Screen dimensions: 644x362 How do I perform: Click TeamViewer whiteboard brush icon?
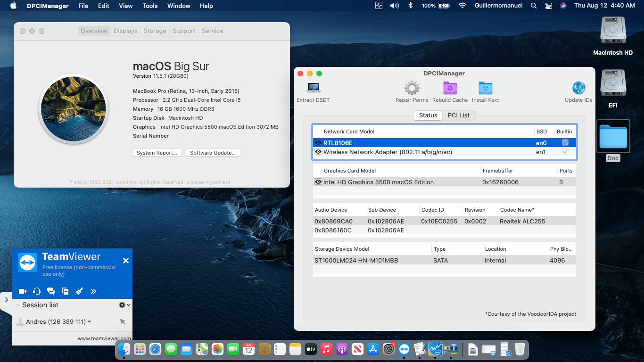[x=79, y=291]
